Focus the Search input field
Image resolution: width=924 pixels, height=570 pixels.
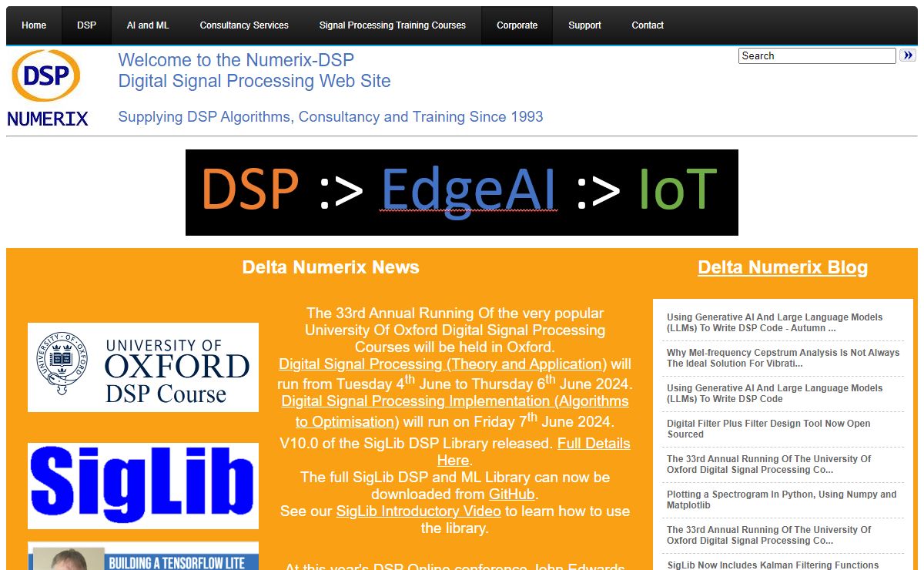817,55
